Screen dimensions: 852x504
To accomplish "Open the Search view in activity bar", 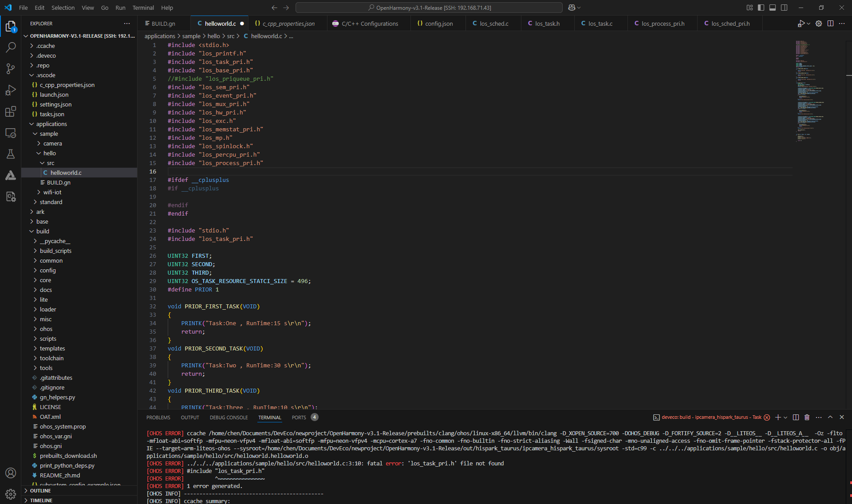I will click(11, 47).
